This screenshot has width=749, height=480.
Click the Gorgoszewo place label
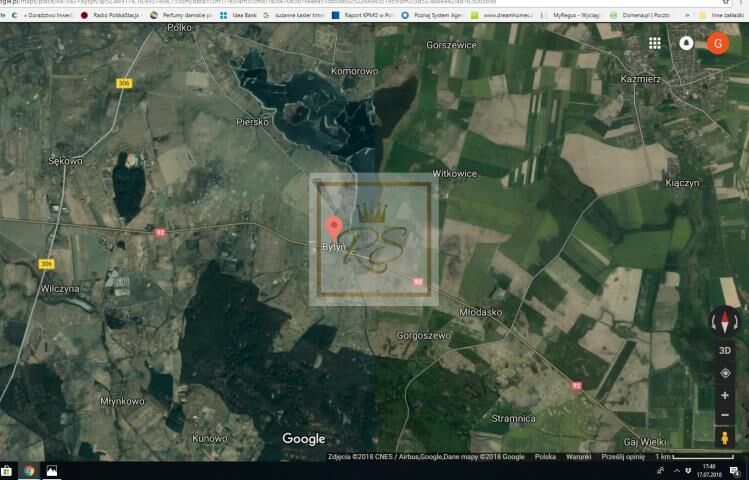pos(424,336)
